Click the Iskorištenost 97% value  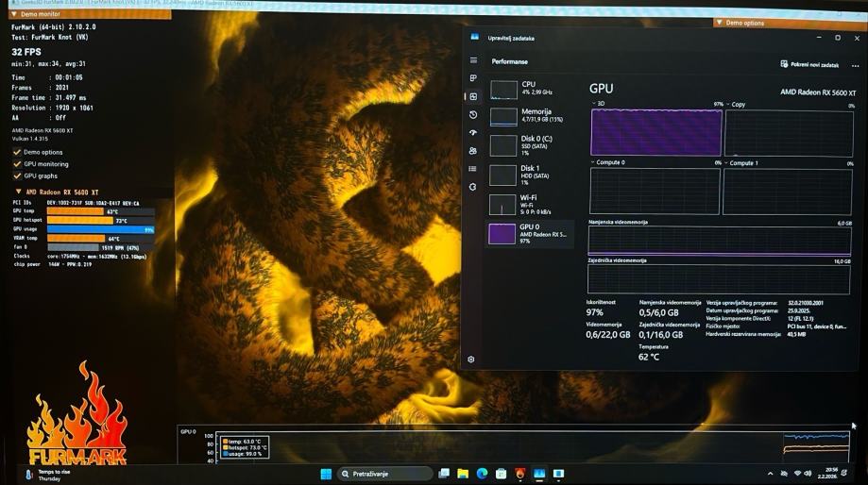(x=594, y=312)
